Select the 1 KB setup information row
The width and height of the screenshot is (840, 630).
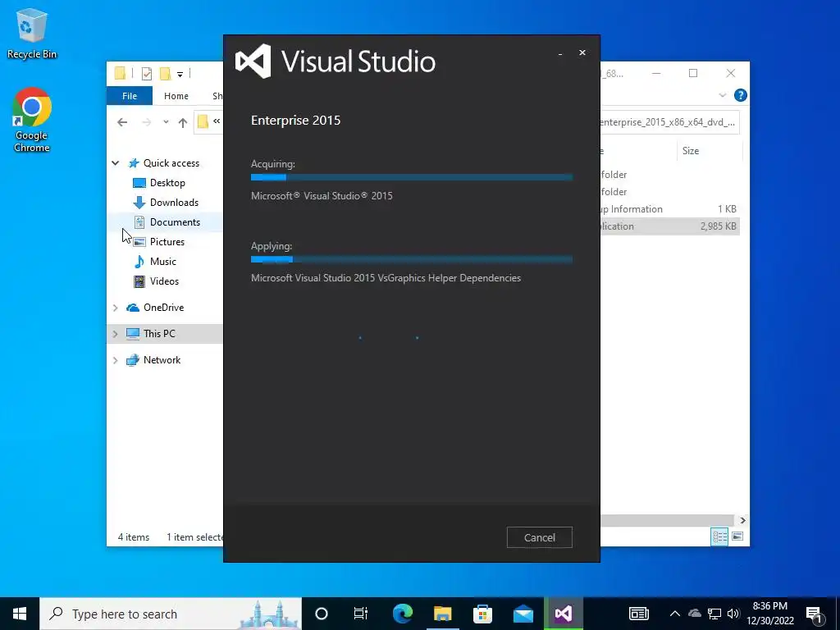coord(669,209)
